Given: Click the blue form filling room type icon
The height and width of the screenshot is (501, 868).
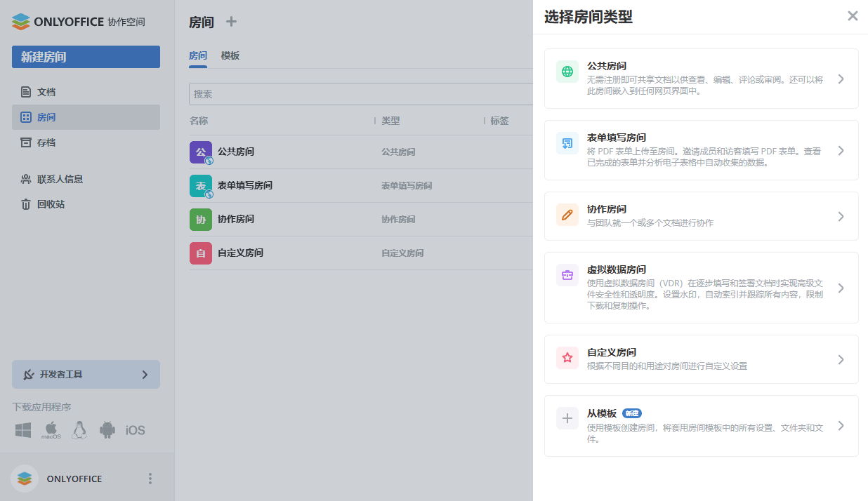Looking at the screenshot, I should (567, 143).
